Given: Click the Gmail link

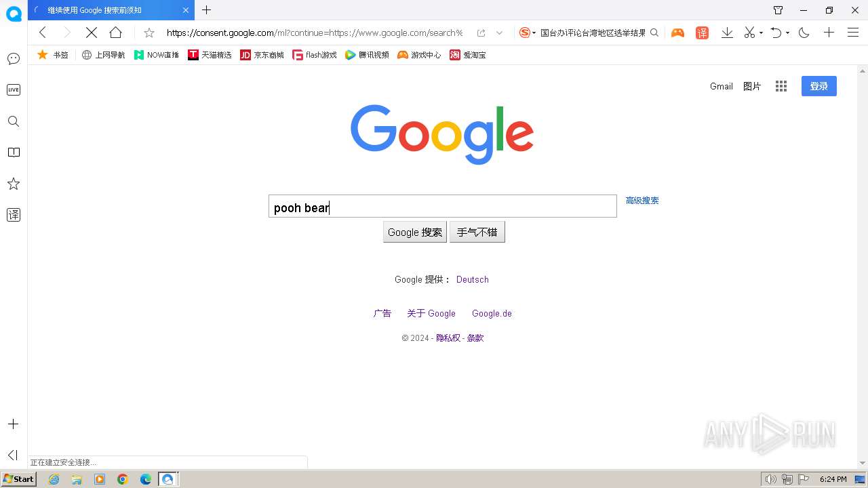Looking at the screenshot, I should pyautogui.click(x=722, y=86).
